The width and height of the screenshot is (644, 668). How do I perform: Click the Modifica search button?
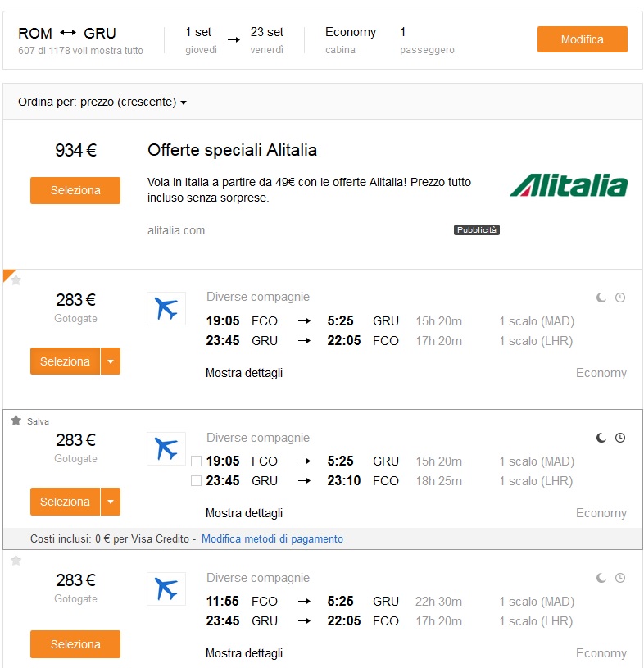pyautogui.click(x=583, y=39)
